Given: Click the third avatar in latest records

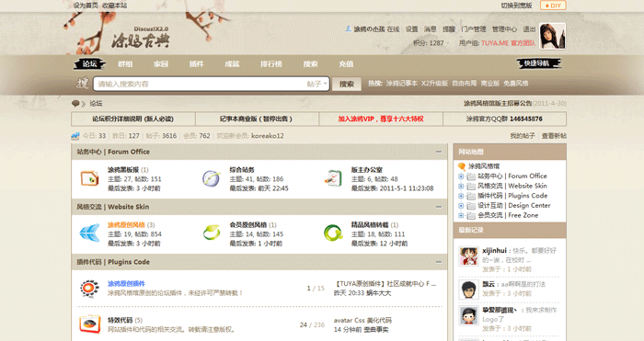Looking at the screenshot, I should coord(468,315).
